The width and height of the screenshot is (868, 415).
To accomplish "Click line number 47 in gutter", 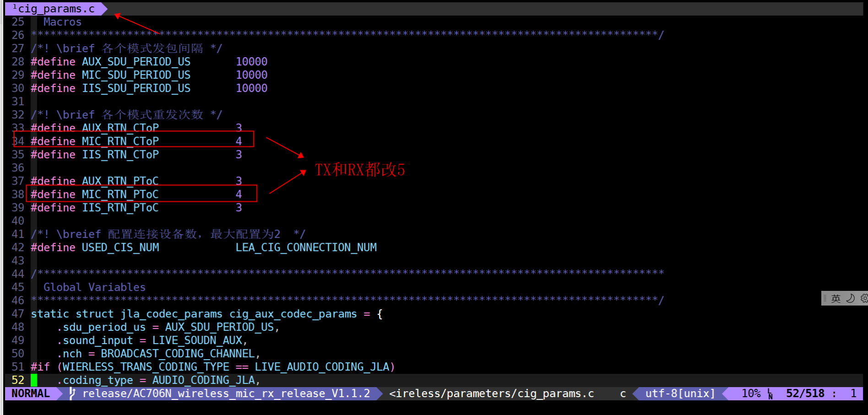I will pyautogui.click(x=18, y=314).
